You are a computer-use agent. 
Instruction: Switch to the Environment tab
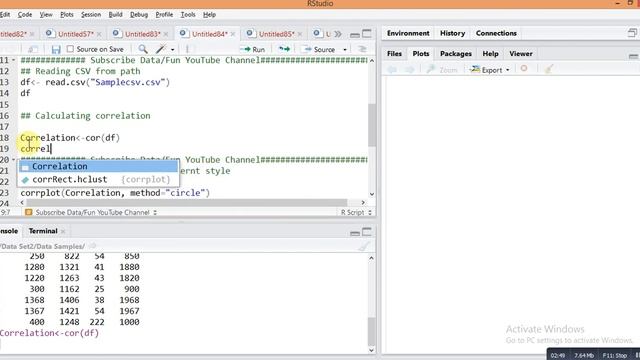click(x=408, y=33)
